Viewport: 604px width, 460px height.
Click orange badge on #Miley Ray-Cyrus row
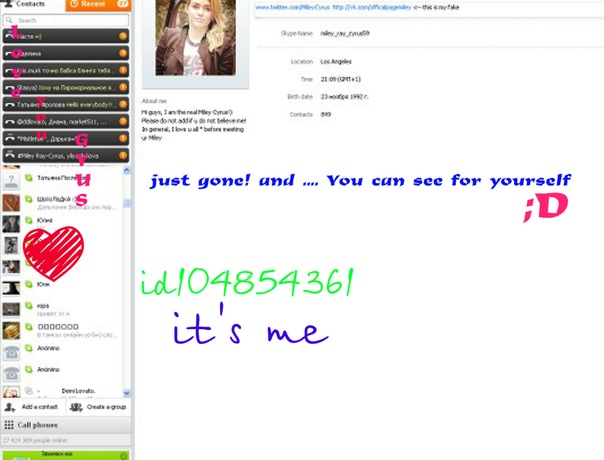pyautogui.click(x=123, y=155)
